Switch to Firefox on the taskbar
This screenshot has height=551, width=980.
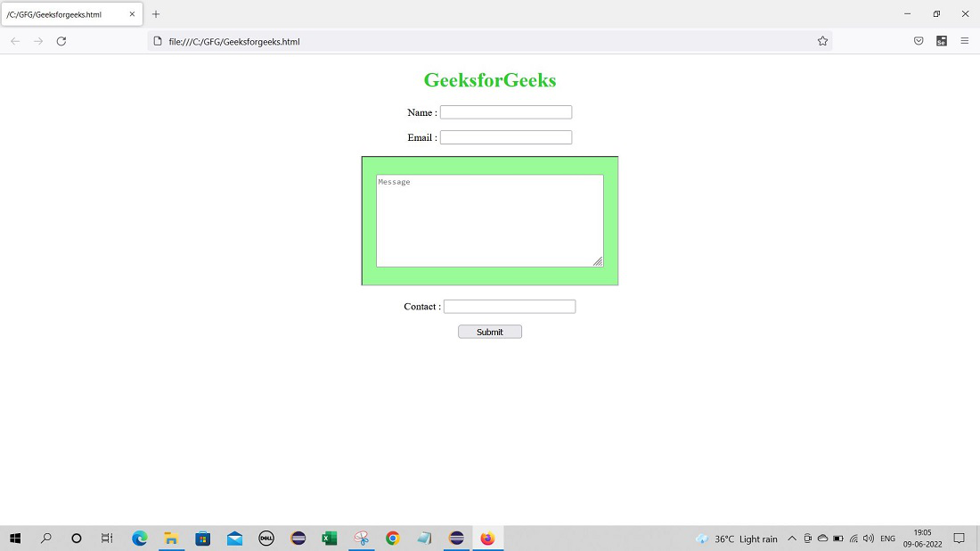click(x=487, y=539)
